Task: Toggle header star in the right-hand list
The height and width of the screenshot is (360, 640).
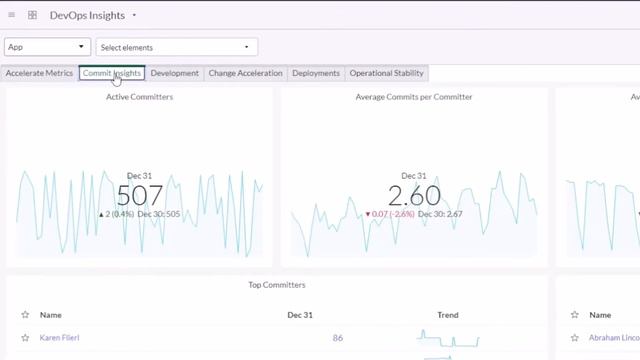Action: point(575,315)
